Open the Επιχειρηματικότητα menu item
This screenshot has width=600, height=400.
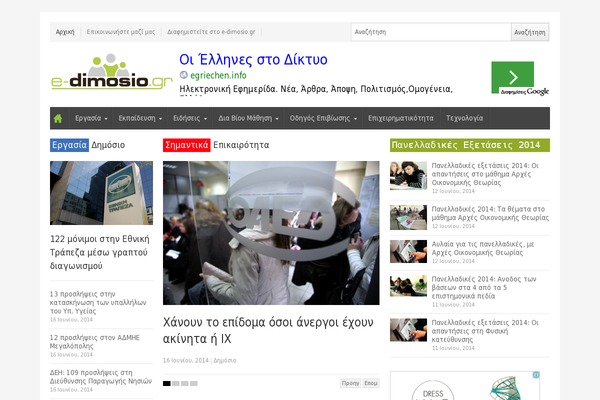(401, 118)
